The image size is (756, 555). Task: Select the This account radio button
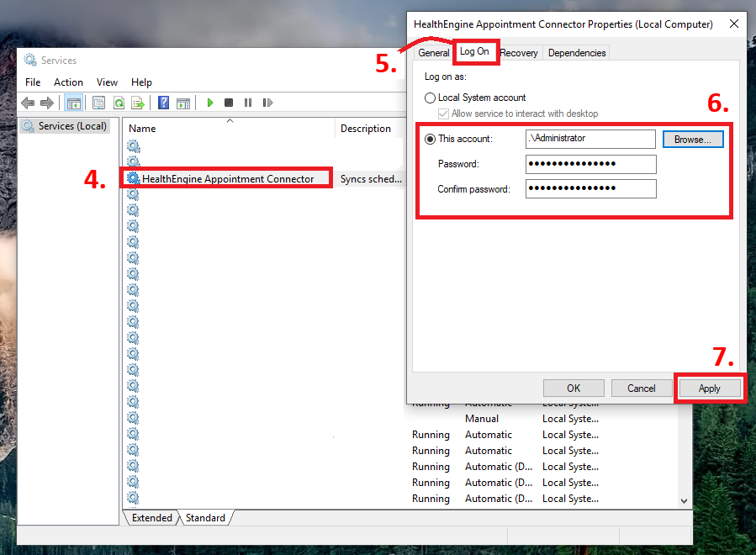(431, 139)
